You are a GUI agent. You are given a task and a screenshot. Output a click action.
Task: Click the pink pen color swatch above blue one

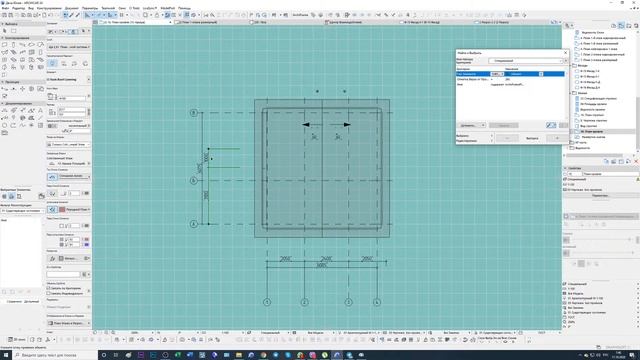[x=87, y=240]
